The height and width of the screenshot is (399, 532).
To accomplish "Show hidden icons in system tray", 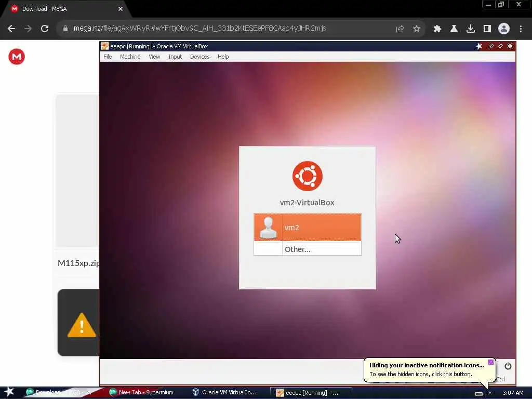I will [x=490, y=393].
